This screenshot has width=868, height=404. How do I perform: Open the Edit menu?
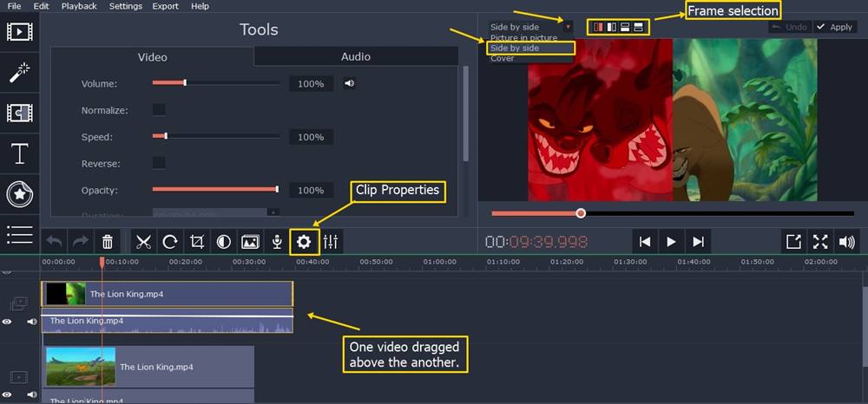41,6
